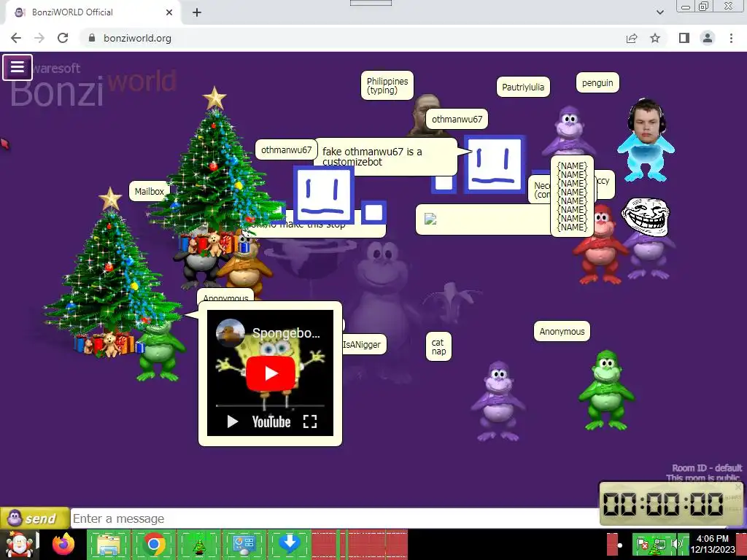
Task: Select the trollface Bonzi character
Action: click(646, 238)
